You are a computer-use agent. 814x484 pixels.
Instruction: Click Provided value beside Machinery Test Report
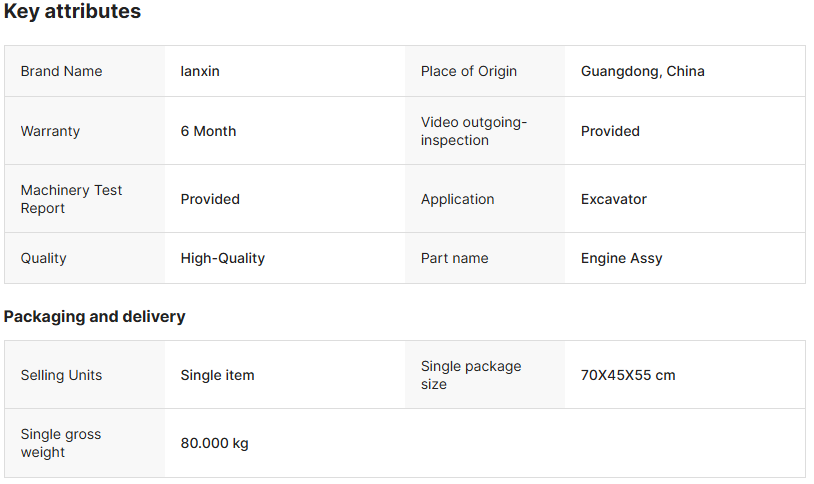[210, 199]
